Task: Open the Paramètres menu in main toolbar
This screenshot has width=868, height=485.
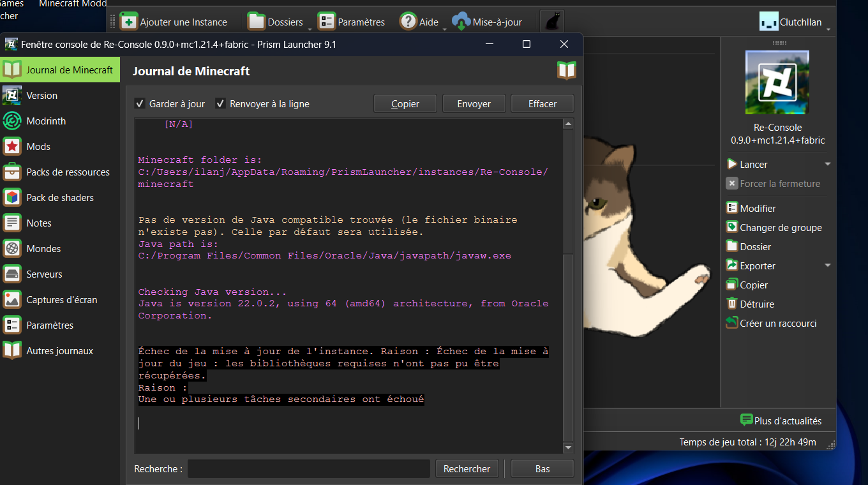Action: [352, 22]
